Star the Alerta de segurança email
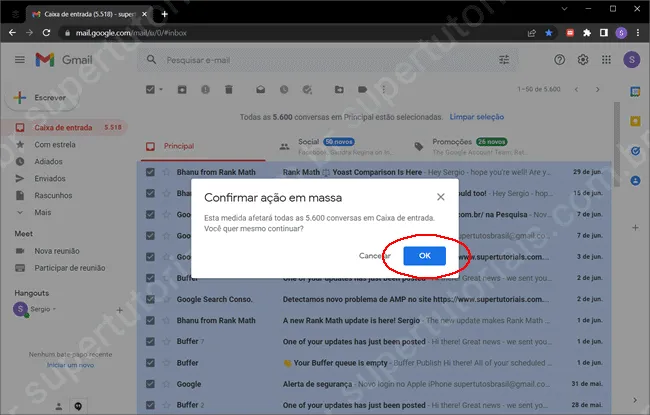 (166, 384)
